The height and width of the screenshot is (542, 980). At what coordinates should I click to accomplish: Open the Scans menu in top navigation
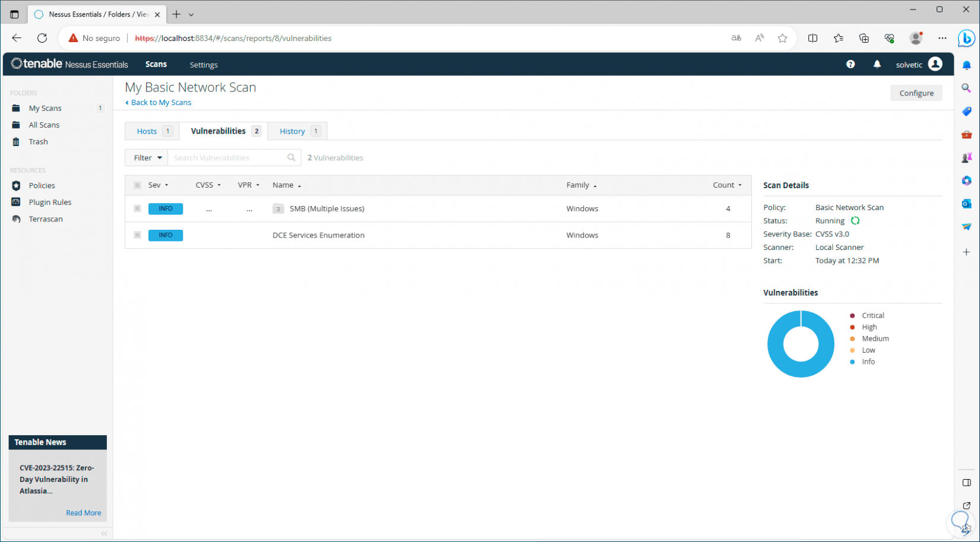point(156,64)
